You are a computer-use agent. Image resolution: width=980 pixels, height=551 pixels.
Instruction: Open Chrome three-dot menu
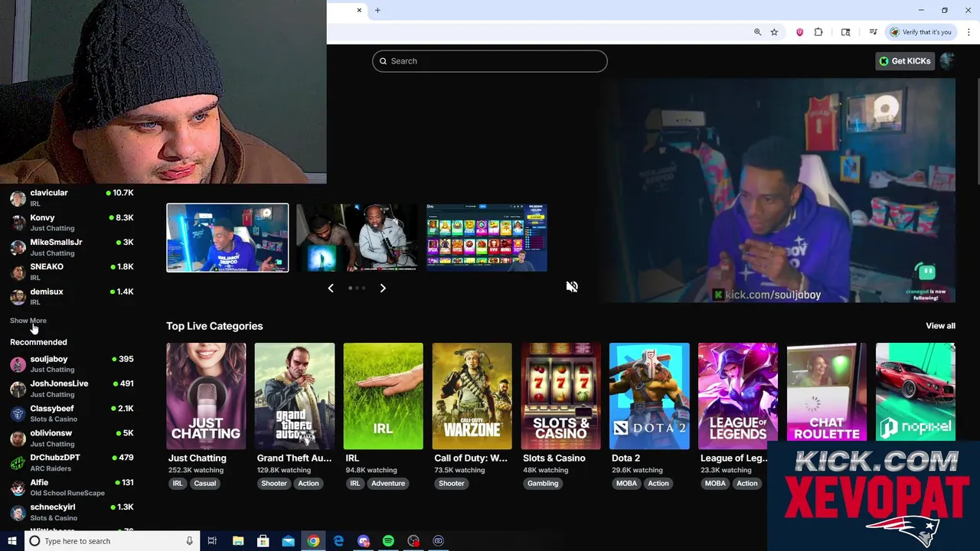969,32
